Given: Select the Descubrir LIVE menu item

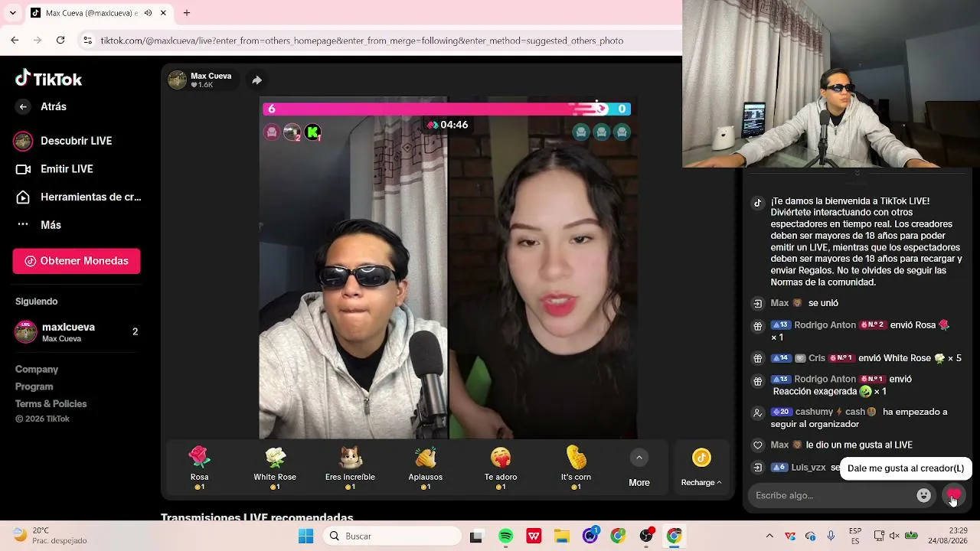Looking at the screenshot, I should click(77, 141).
